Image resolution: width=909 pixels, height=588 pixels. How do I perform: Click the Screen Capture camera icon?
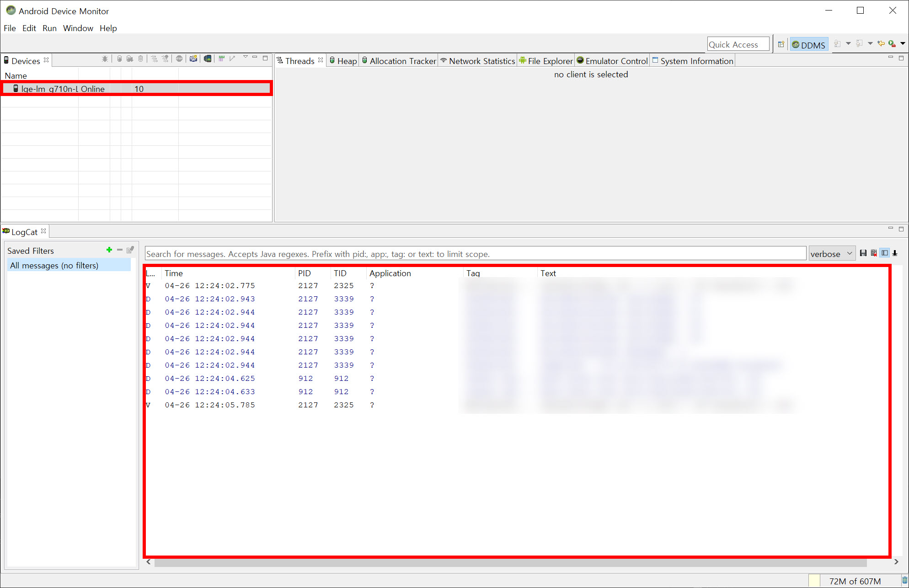pyautogui.click(x=193, y=59)
